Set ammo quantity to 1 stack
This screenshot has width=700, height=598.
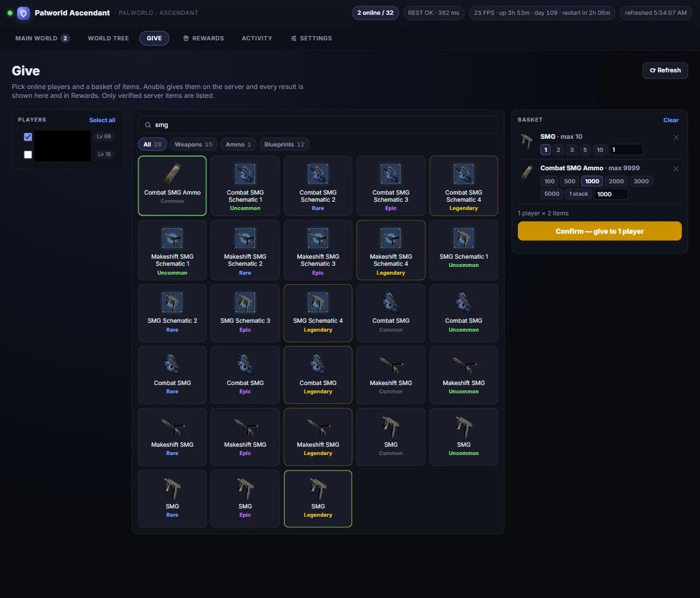tap(578, 194)
